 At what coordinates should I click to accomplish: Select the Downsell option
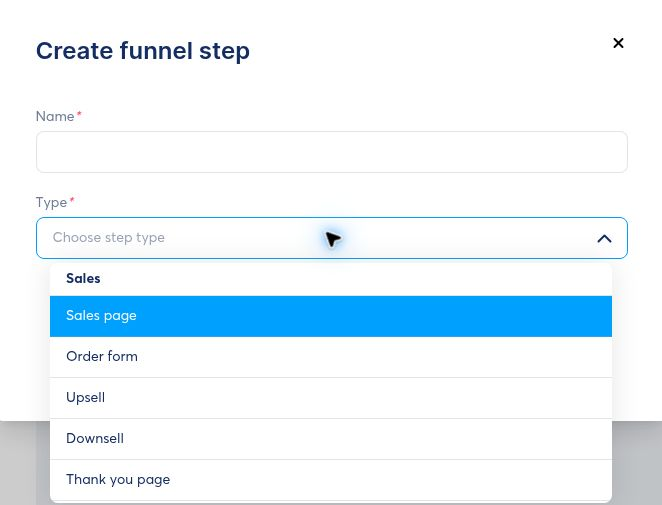(x=331, y=439)
